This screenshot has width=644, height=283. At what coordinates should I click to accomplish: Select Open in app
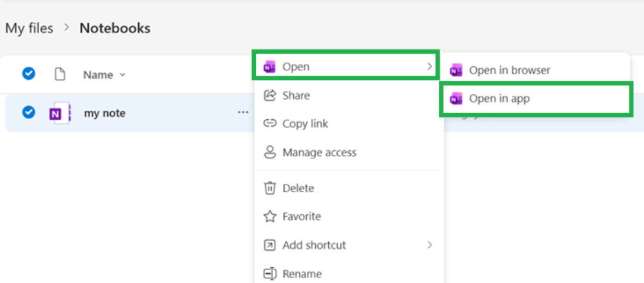(535, 99)
